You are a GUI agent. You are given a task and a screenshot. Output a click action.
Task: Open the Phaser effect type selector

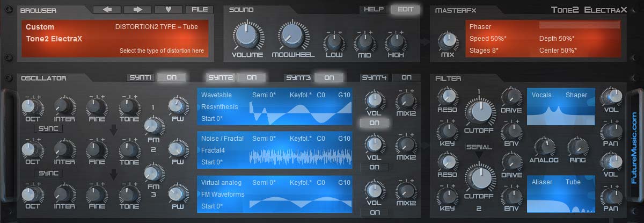(x=480, y=27)
